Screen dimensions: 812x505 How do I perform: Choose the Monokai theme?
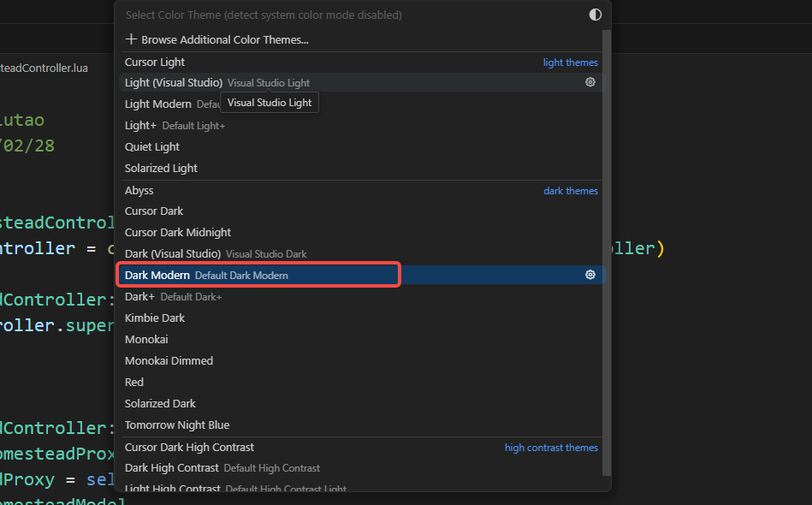[361, 339]
